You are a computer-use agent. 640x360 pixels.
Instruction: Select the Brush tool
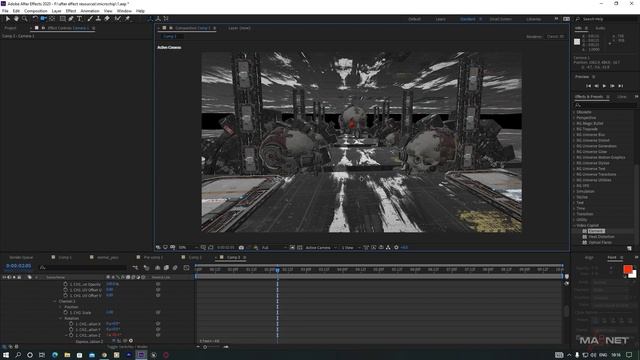coord(90,19)
